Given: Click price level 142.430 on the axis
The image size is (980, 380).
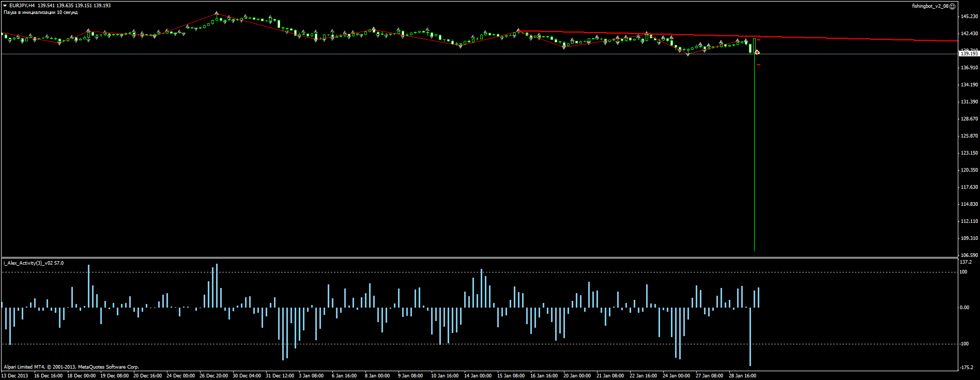Looking at the screenshot, I should click(x=969, y=34).
